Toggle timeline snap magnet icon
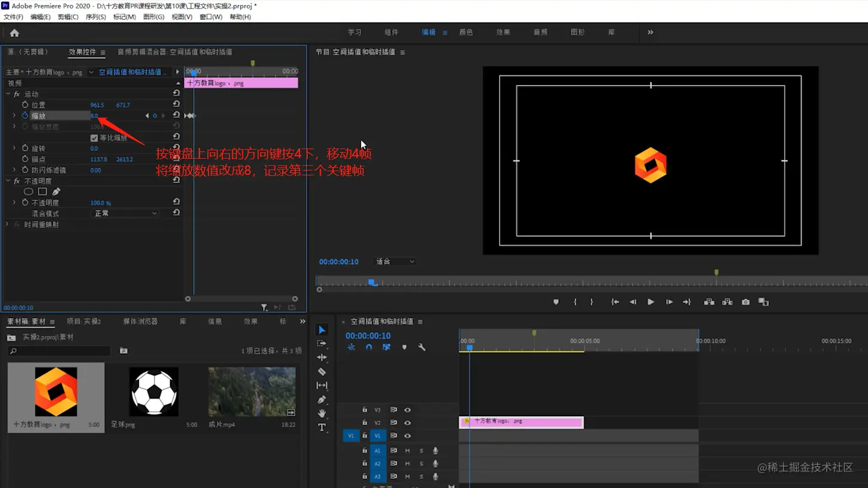 (x=369, y=347)
